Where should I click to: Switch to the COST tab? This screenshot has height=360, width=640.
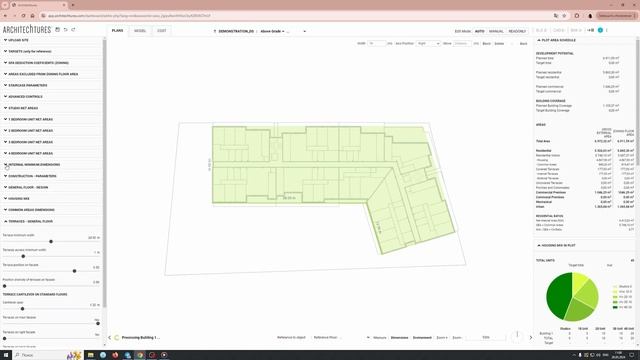coord(162,31)
